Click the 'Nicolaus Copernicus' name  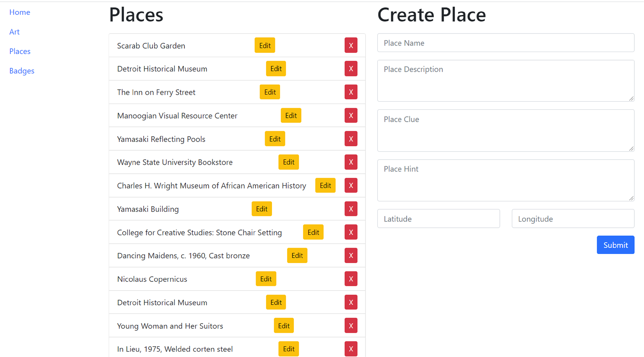click(x=152, y=279)
